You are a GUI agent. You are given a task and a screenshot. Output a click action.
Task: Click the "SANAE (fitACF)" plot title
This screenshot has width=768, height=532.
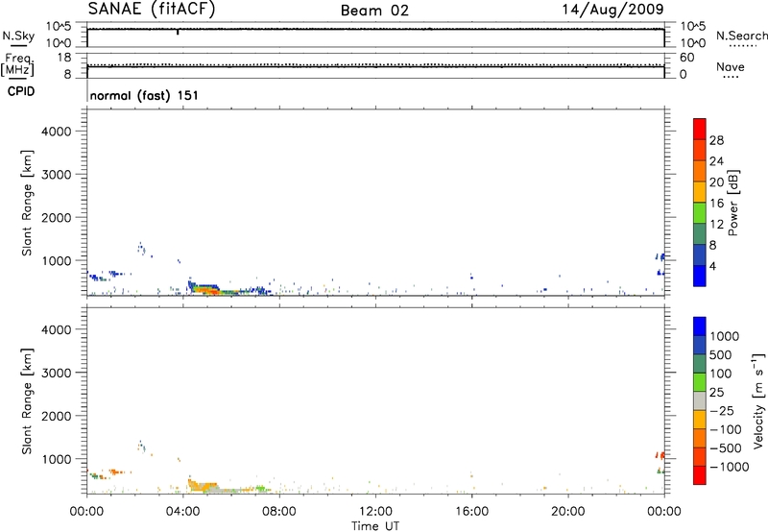click(152, 10)
